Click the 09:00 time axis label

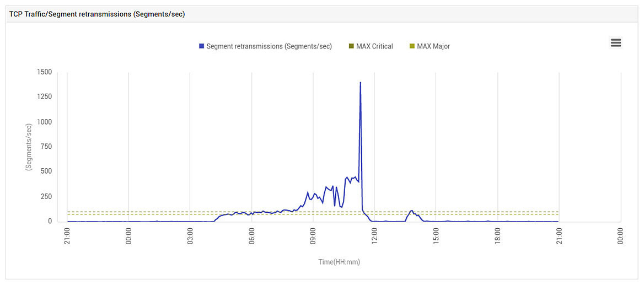[313, 236]
